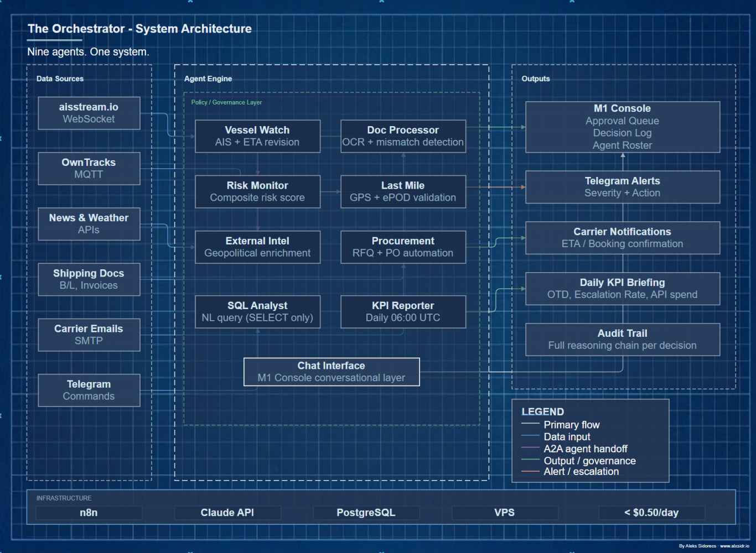Click the Claude API infrastructure item
This screenshot has height=553, width=756.
point(227,513)
